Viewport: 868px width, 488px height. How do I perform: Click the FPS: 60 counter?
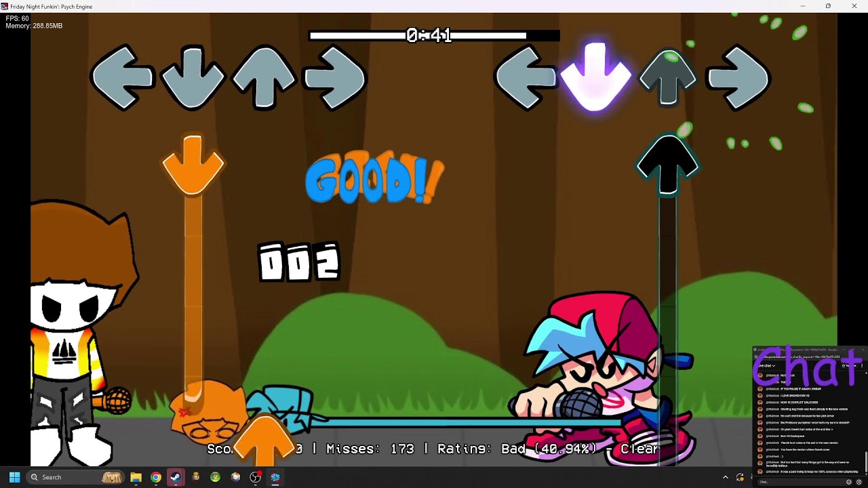[18, 18]
